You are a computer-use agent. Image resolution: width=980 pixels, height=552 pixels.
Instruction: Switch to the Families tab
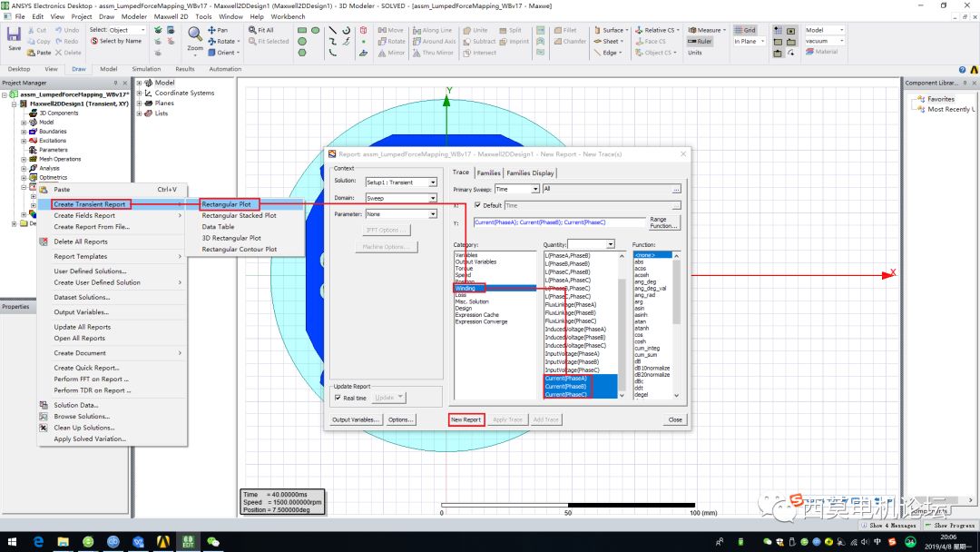488,173
